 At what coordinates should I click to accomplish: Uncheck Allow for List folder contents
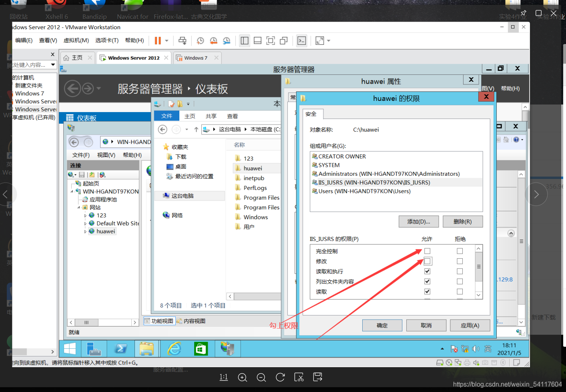[427, 281]
